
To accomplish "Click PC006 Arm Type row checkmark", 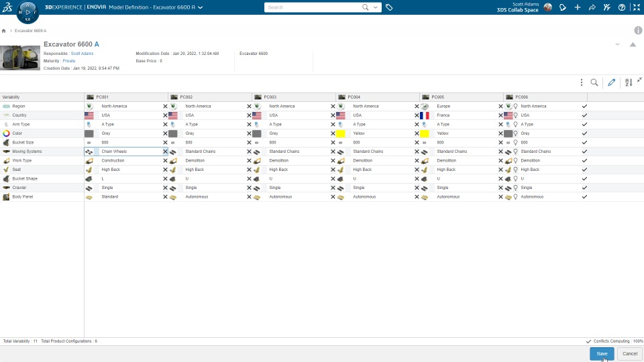I will click(x=584, y=125).
